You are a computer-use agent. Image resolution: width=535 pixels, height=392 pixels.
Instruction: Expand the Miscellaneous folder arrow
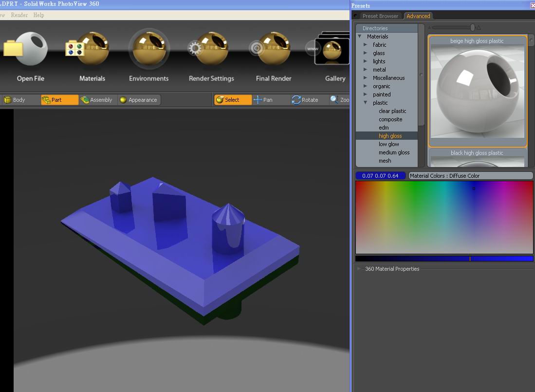click(x=366, y=78)
